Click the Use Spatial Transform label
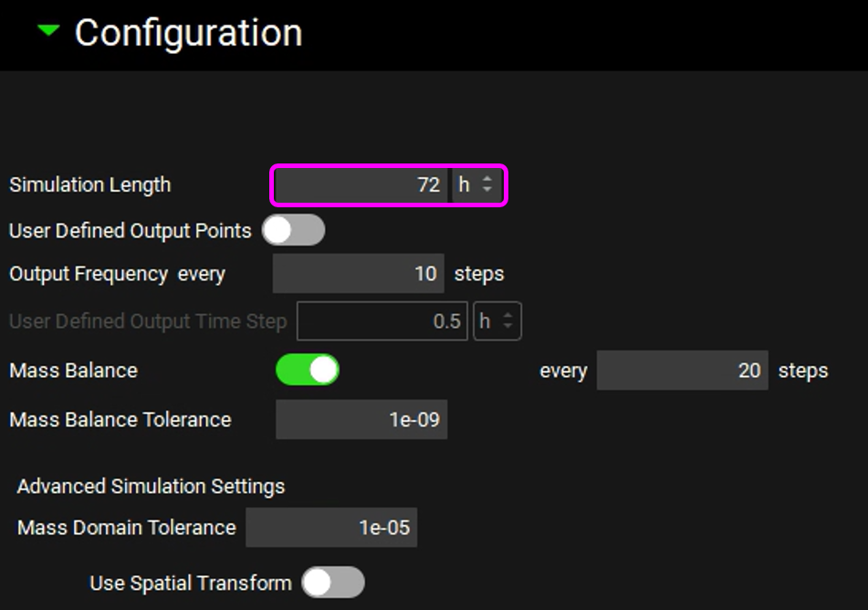Screen dimensions: 868x610 190,583
